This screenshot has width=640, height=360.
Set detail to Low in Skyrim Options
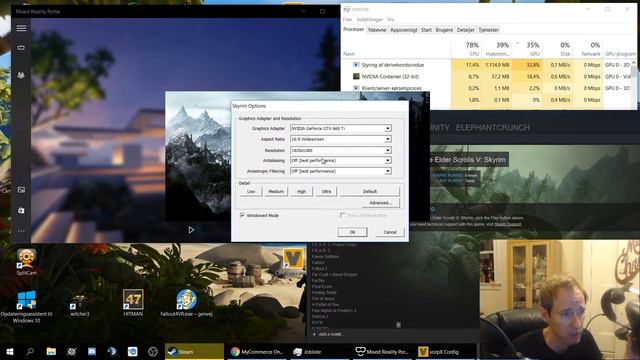(x=251, y=191)
